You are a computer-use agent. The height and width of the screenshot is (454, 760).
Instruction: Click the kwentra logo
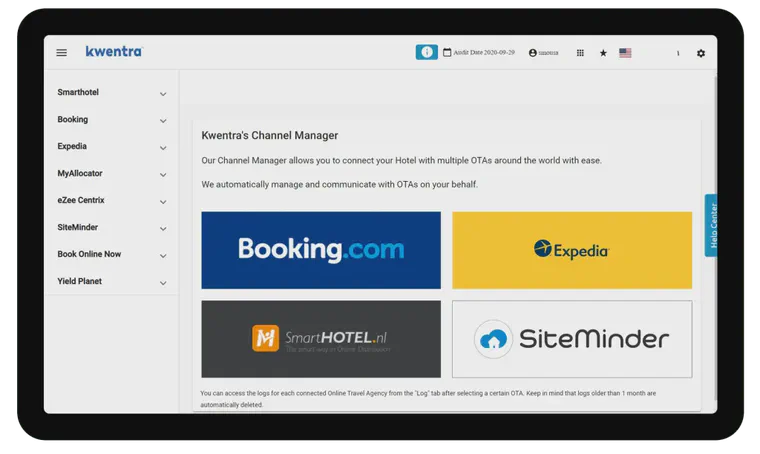pyautogui.click(x=114, y=51)
